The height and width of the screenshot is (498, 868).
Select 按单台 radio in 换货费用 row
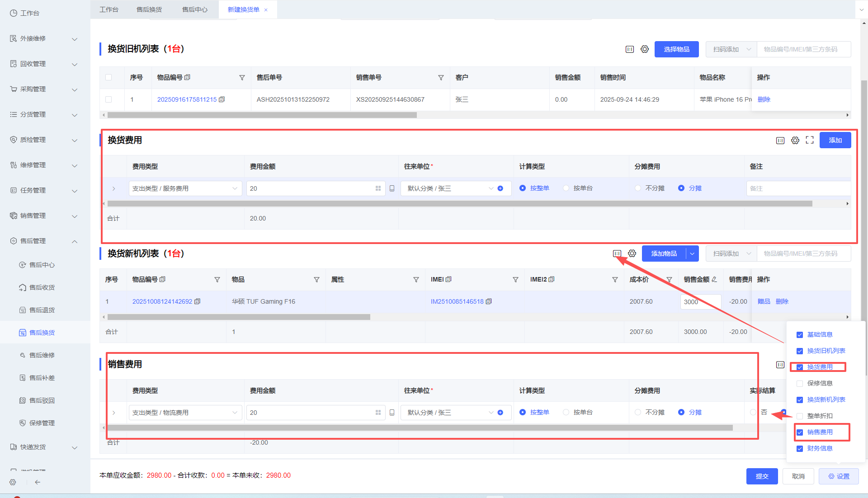566,188
